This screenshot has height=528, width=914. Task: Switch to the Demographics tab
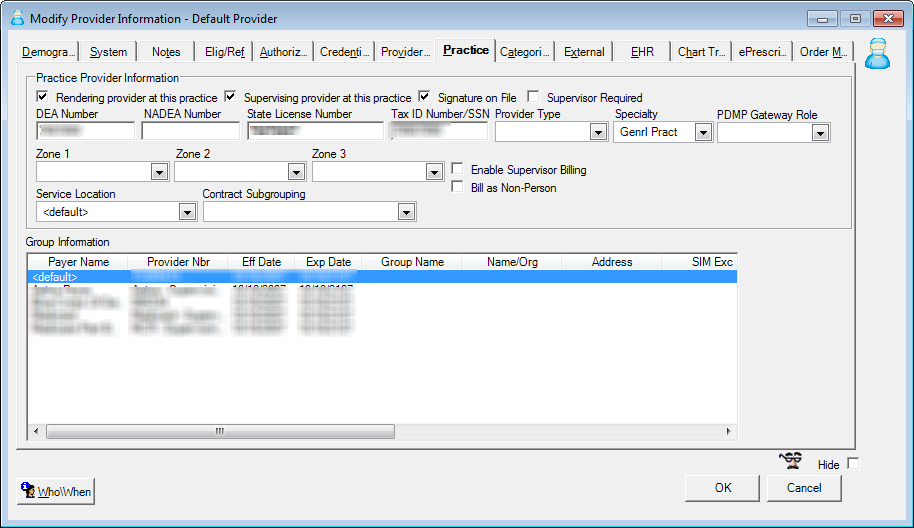click(x=48, y=52)
